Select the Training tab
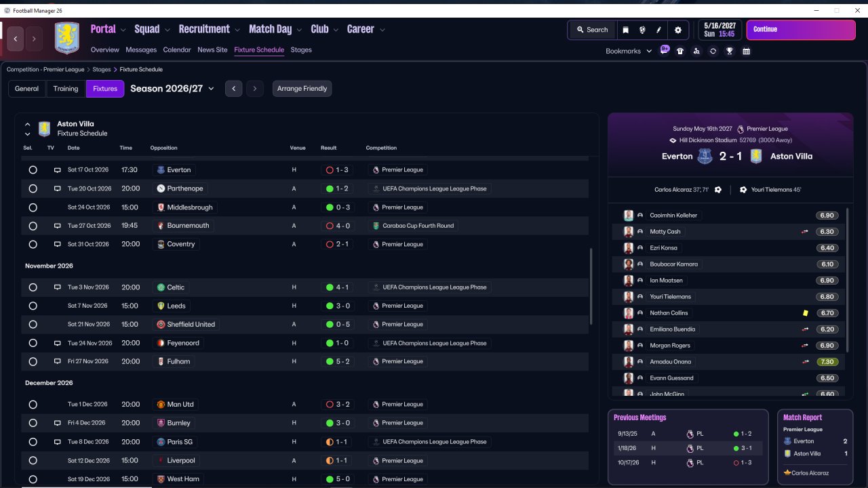This screenshot has height=488, width=868. [66, 89]
